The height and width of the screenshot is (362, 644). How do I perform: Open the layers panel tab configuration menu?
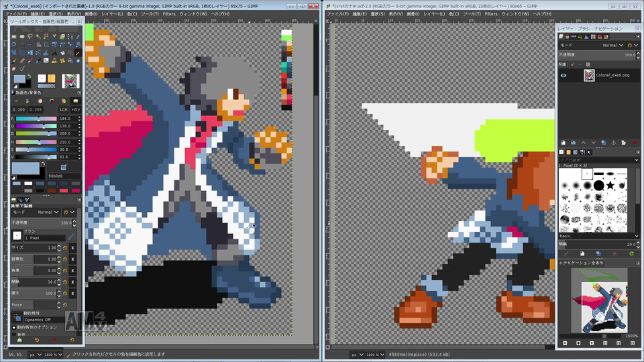tap(638, 36)
